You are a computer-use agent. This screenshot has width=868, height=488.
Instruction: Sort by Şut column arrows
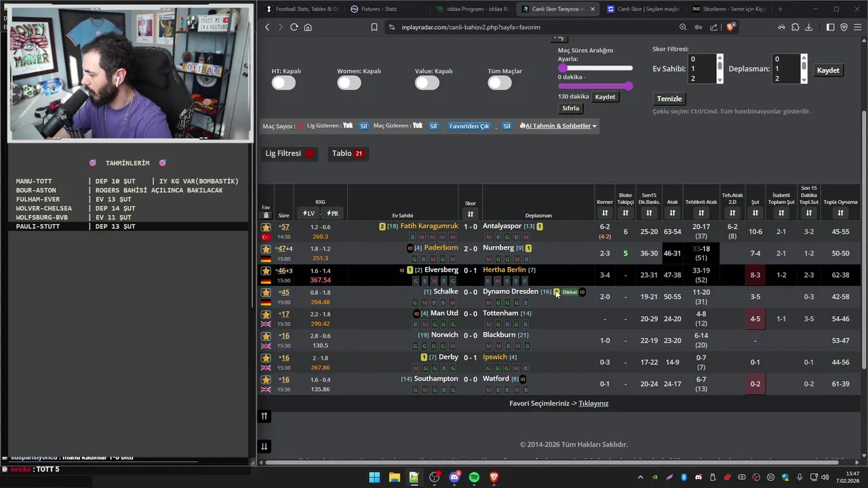pos(755,213)
